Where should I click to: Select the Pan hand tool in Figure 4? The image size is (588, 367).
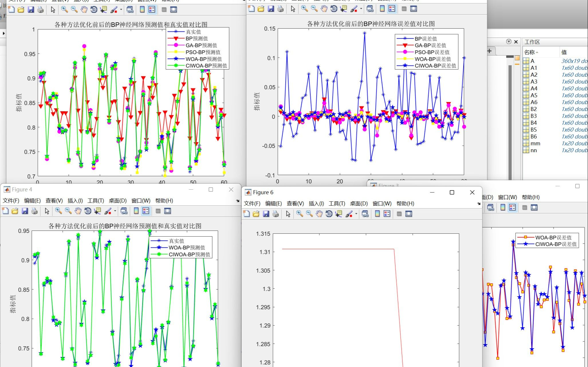click(78, 211)
